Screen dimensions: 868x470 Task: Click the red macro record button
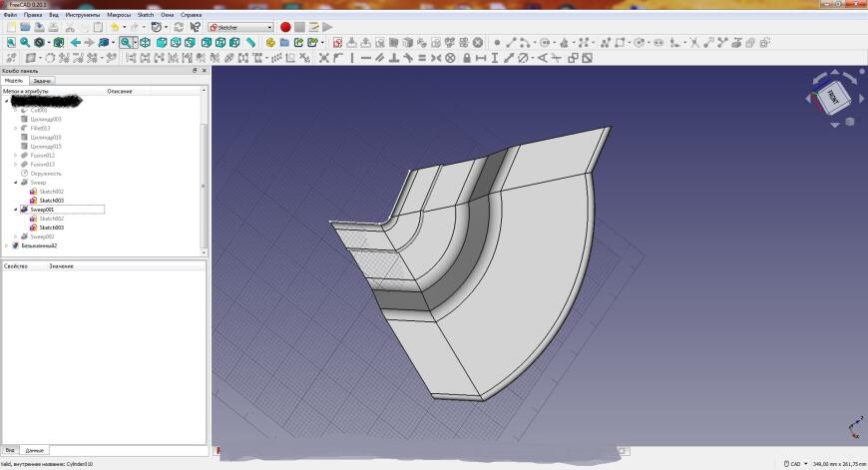click(x=284, y=27)
